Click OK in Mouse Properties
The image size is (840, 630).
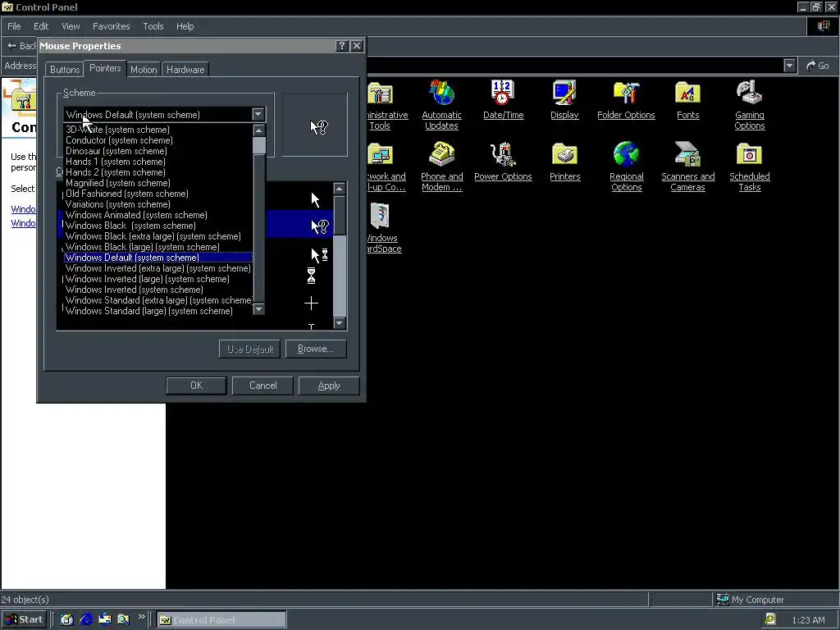coord(196,386)
